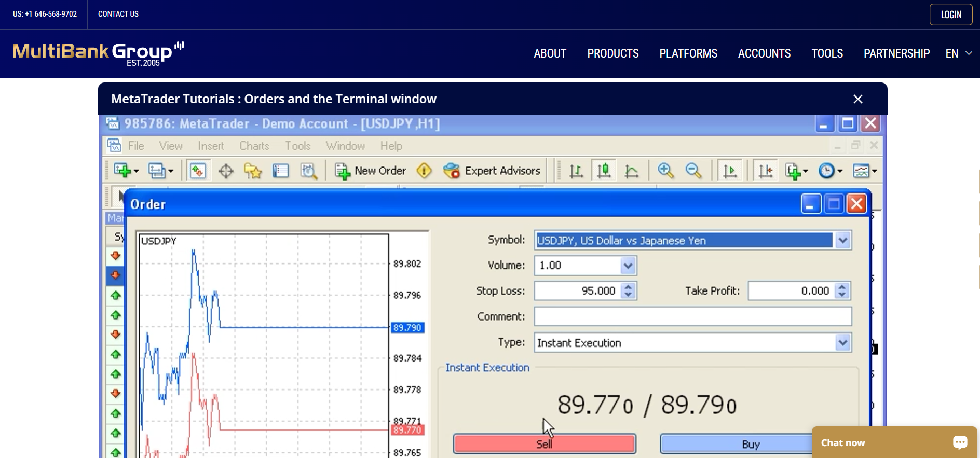This screenshot has width=980, height=458.
Task: Increase Take Profit with the up arrow
Action: point(842,286)
